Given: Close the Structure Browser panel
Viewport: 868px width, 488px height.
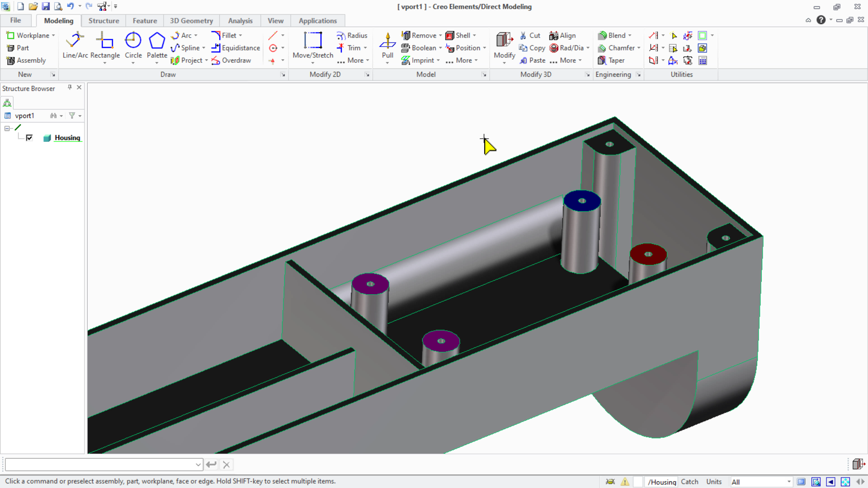Looking at the screenshot, I should pyautogui.click(x=79, y=87).
